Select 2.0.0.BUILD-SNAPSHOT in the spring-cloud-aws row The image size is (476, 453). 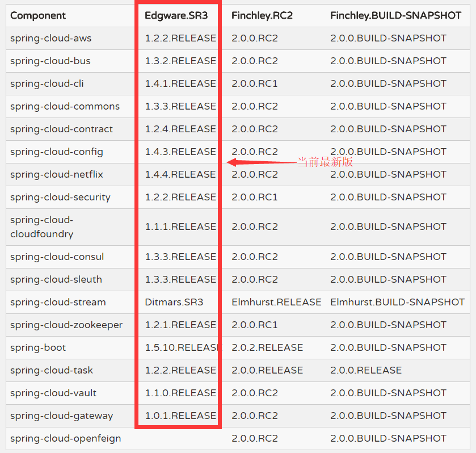pos(388,38)
